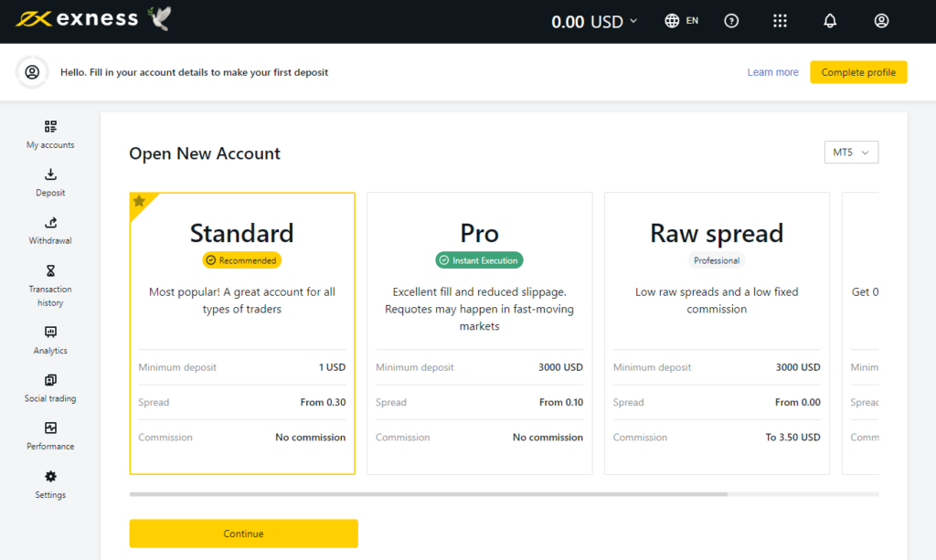Viewport: 936px width, 560px height.
Task: Select the Pro account card title
Action: pos(479,233)
